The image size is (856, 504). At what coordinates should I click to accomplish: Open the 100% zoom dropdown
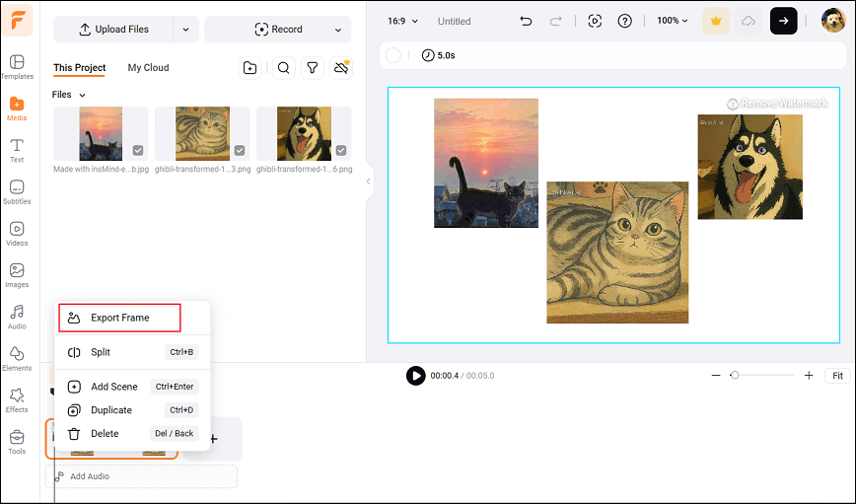point(672,21)
